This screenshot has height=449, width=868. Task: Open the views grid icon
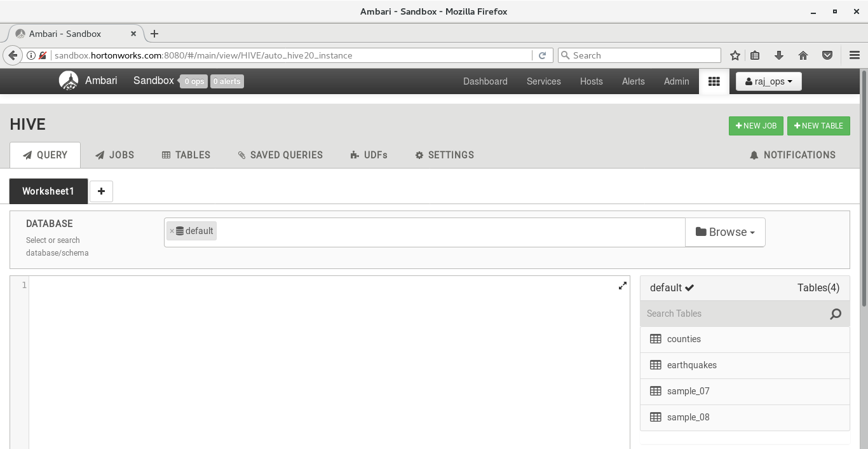714,81
